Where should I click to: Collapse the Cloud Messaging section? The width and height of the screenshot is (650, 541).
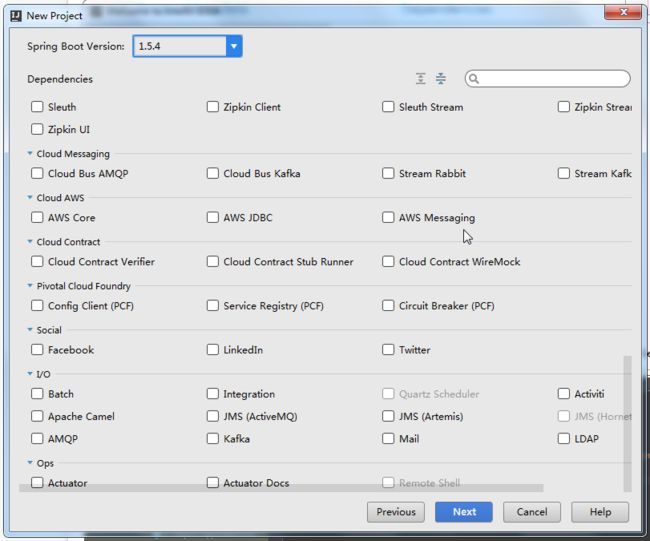point(30,153)
